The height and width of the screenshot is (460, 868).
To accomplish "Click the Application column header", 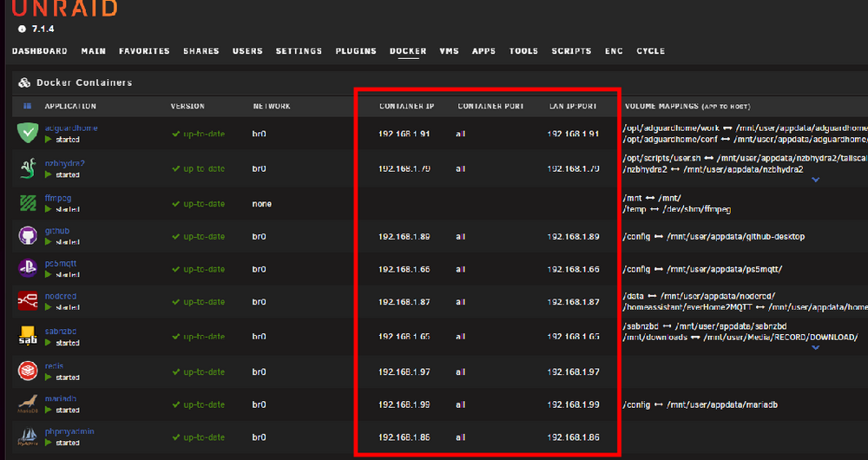I will [x=70, y=106].
